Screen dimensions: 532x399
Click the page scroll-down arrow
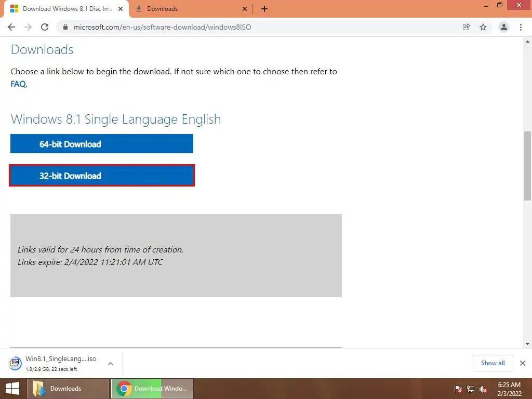[x=527, y=344]
